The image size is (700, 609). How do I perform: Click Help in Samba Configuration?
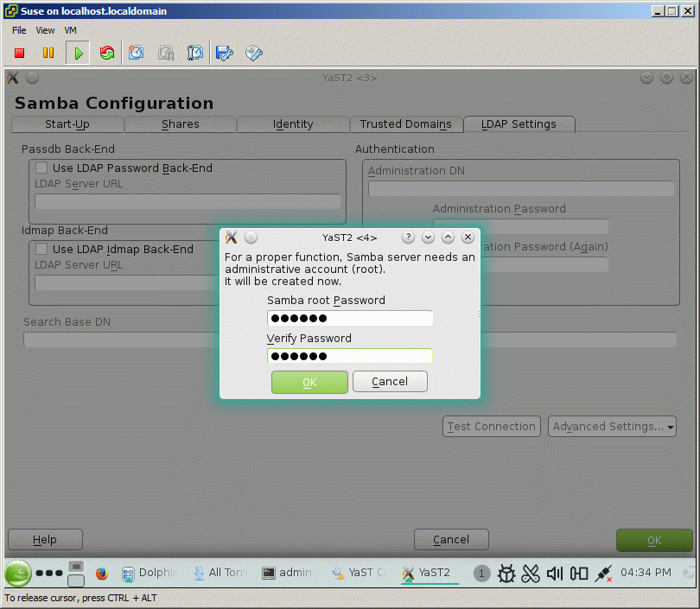(x=45, y=540)
